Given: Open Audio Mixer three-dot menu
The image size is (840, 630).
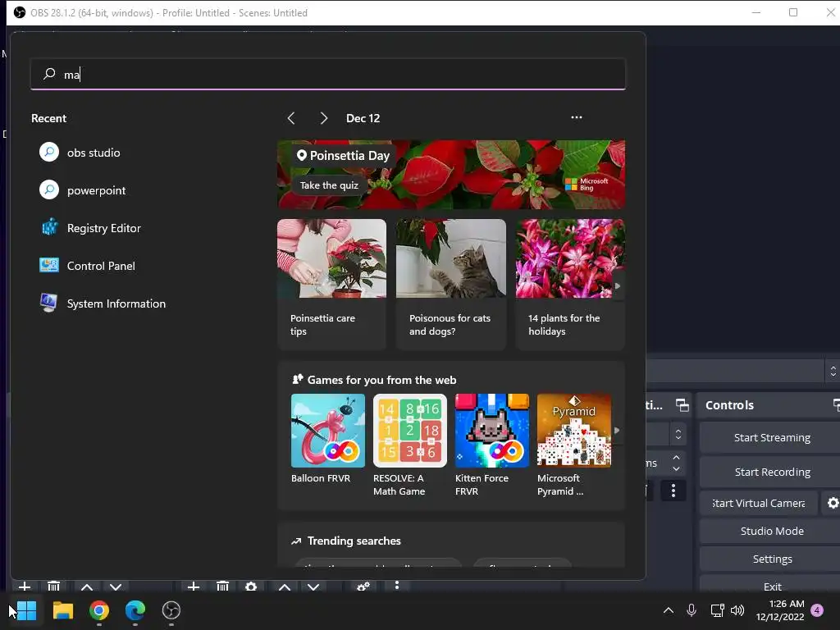Looking at the screenshot, I should 396,586.
